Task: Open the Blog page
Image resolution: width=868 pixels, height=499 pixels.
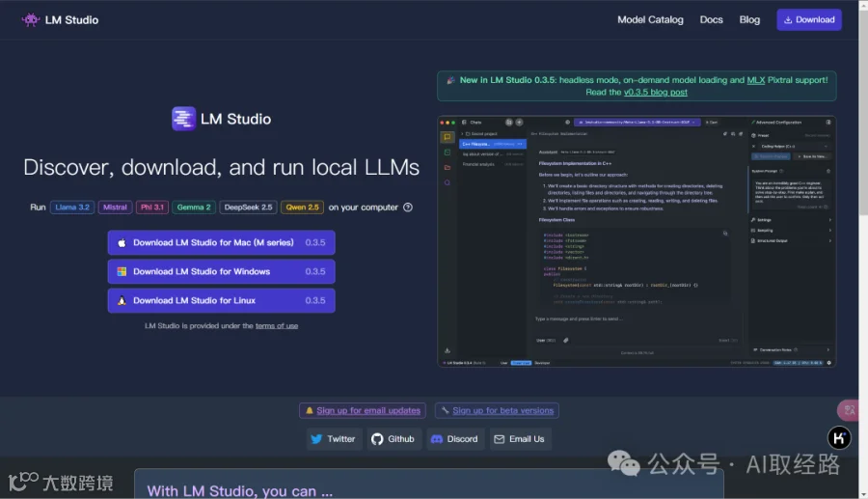Action: [x=749, y=20]
